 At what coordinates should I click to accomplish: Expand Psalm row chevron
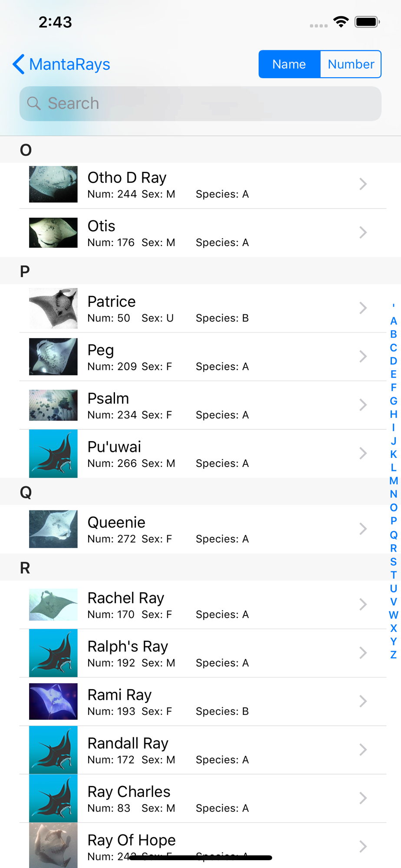tap(363, 405)
